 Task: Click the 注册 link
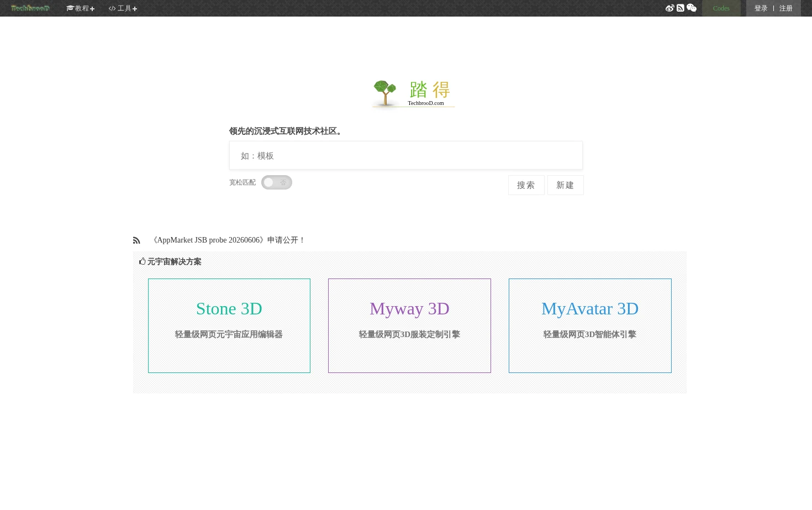point(786,8)
